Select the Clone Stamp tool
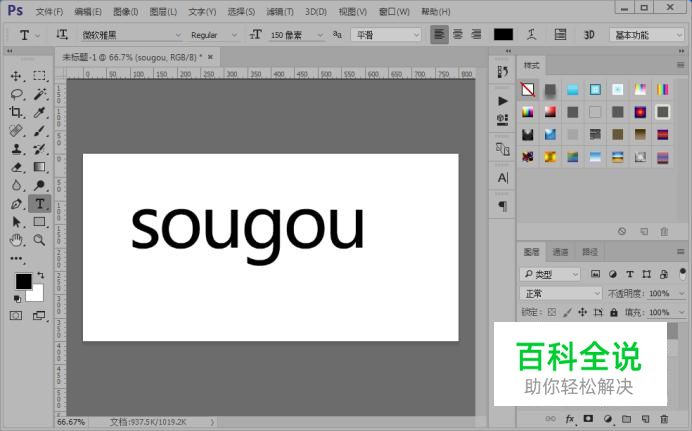692x431 pixels. click(x=16, y=149)
